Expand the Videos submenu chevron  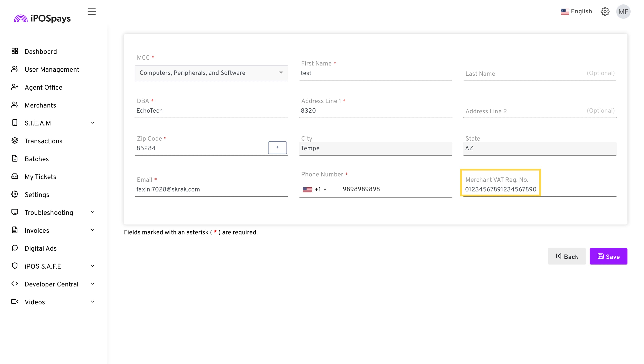(x=93, y=301)
